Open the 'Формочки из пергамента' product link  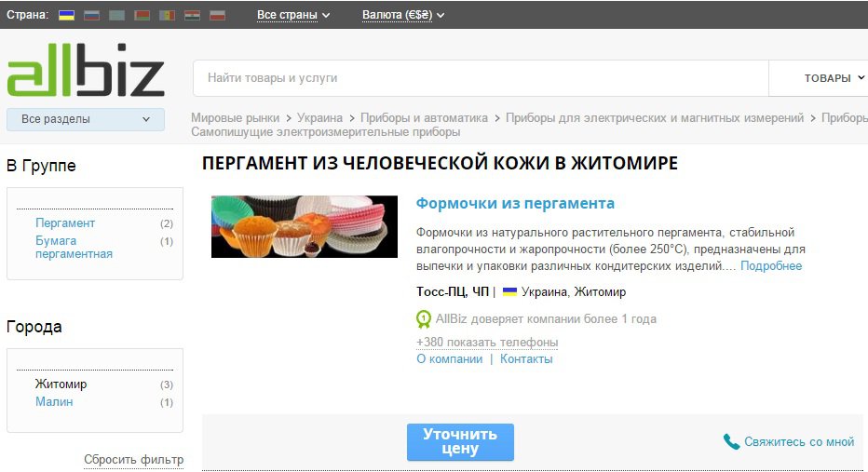tap(515, 203)
